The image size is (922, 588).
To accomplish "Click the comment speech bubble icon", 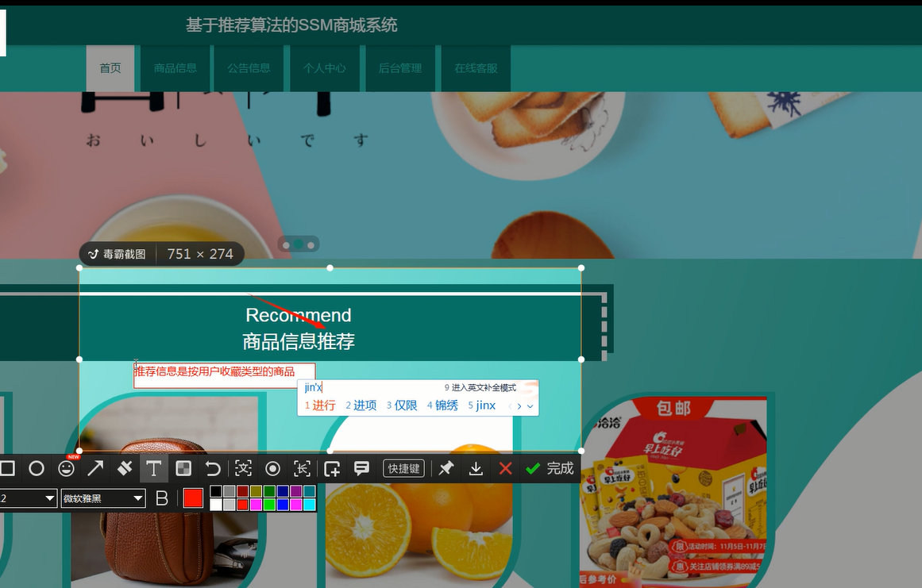I will pyautogui.click(x=361, y=468).
